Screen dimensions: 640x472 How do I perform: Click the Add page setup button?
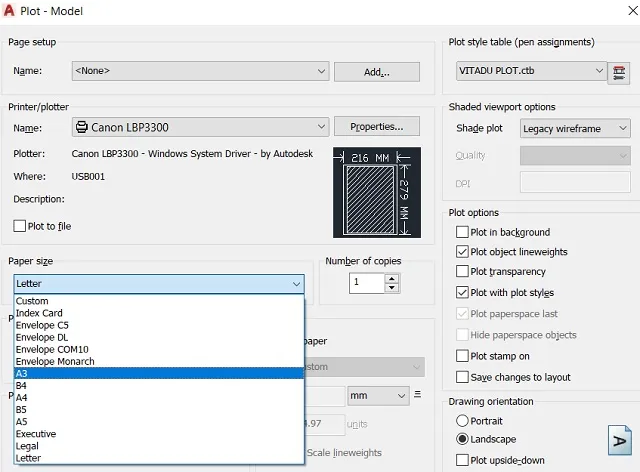[x=376, y=72]
